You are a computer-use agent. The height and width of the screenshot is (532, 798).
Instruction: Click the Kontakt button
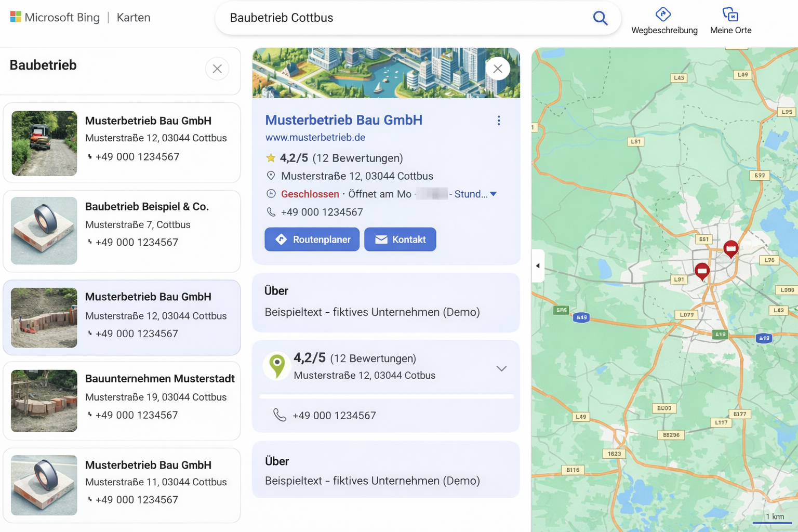pos(400,240)
